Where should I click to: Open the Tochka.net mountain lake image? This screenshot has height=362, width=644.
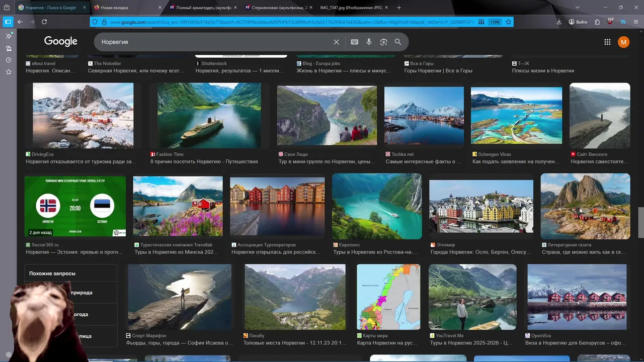424,116
